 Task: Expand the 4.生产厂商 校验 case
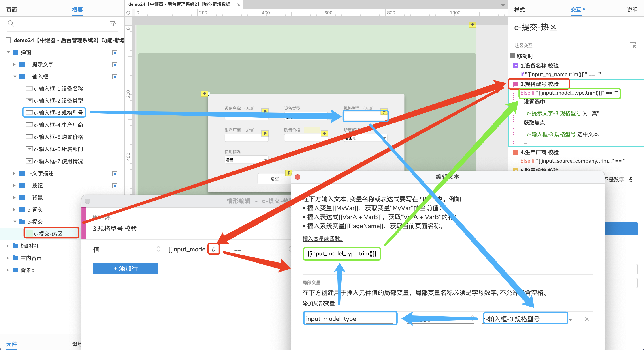click(516, 152)
